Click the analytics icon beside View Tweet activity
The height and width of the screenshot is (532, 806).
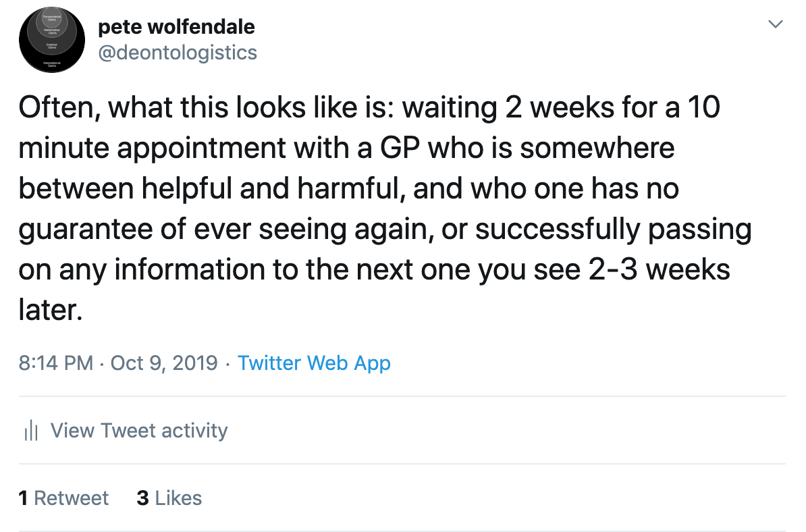(x=31, y=431)
